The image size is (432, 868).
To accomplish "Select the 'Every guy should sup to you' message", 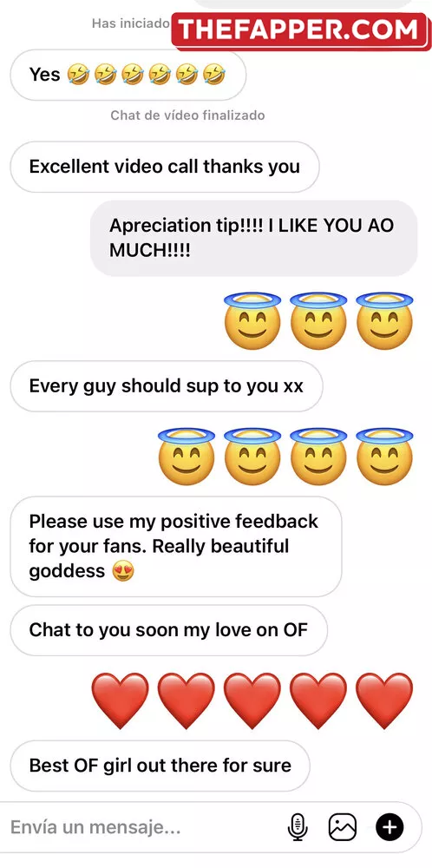I will 167,386.
